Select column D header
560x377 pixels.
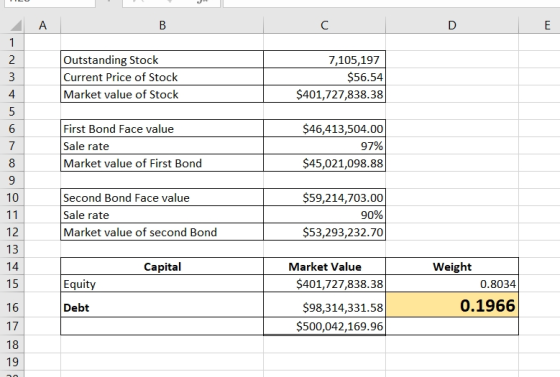(452, 25)
